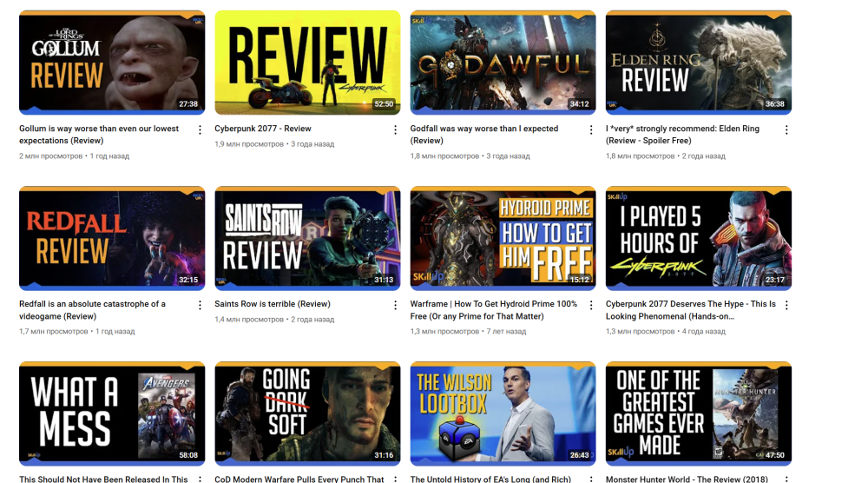Screen dimensions: 868x483
Task: Click the GODAWFUL video thumbnail
Action: pos(503,63)
